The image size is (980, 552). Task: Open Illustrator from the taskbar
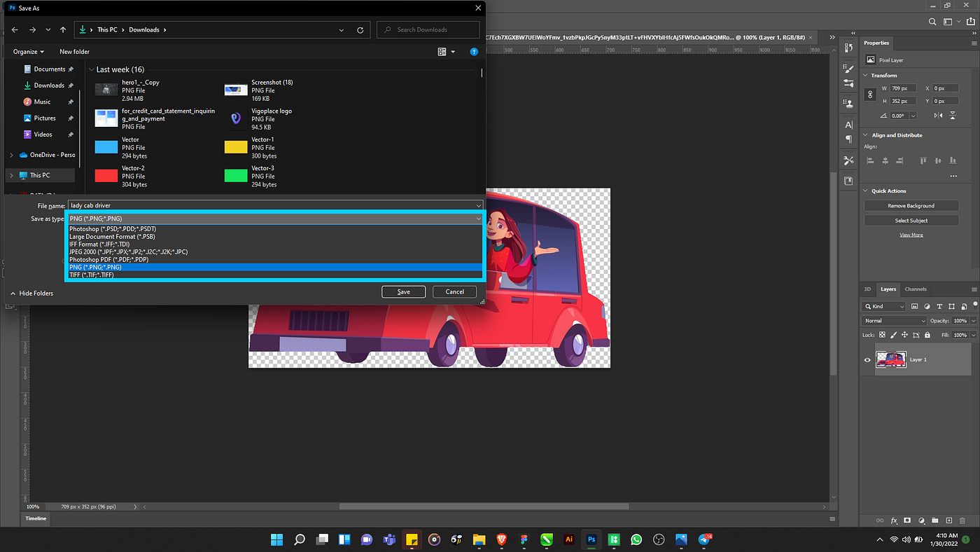(569, 539)
